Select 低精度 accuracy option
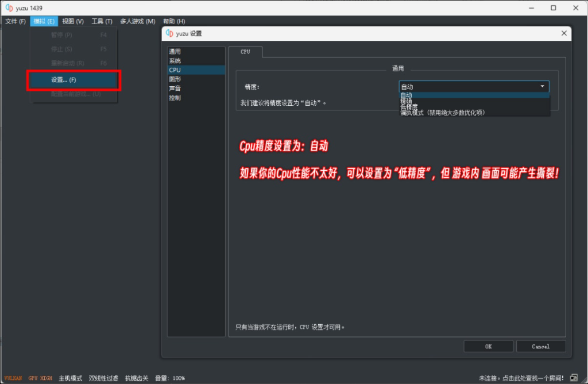The image size is (588, 384). [x=409, y=105]
